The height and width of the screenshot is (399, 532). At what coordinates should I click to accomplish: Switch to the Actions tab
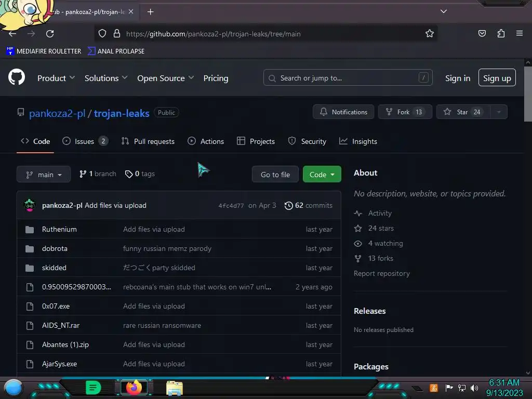coord(206,141)
